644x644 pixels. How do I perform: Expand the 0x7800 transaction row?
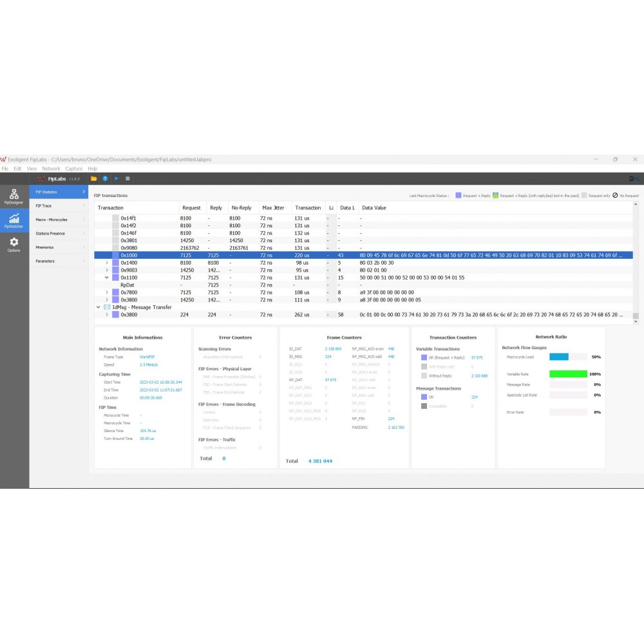click(x=107, y=292)
